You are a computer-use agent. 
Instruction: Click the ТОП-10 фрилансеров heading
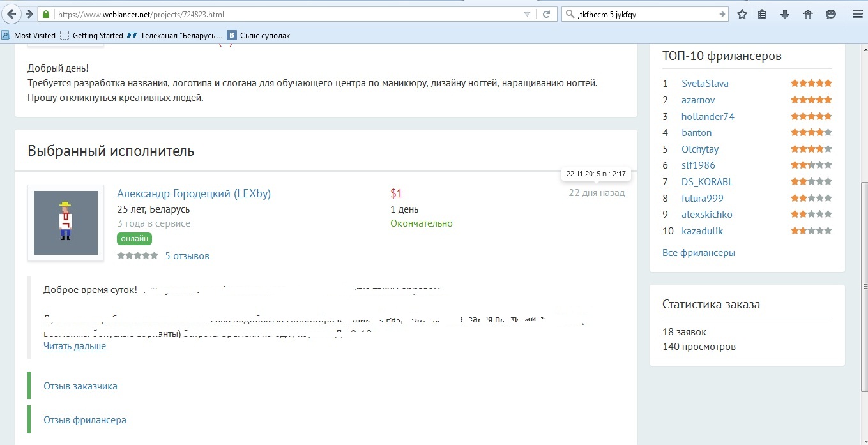[x=722, y=56]
